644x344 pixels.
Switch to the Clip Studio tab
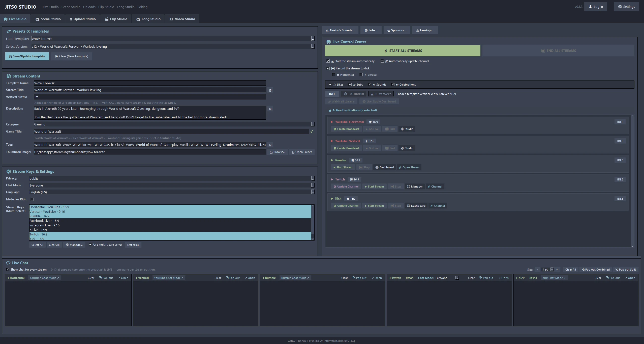(x=116, y=19)
